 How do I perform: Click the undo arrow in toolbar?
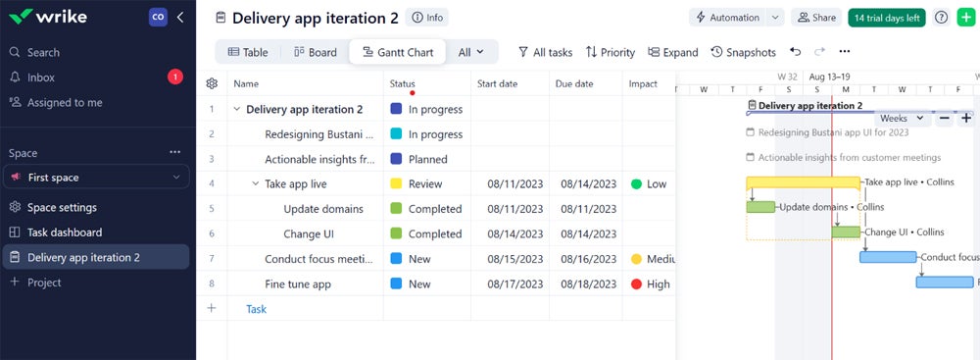[x=795, y=52]
